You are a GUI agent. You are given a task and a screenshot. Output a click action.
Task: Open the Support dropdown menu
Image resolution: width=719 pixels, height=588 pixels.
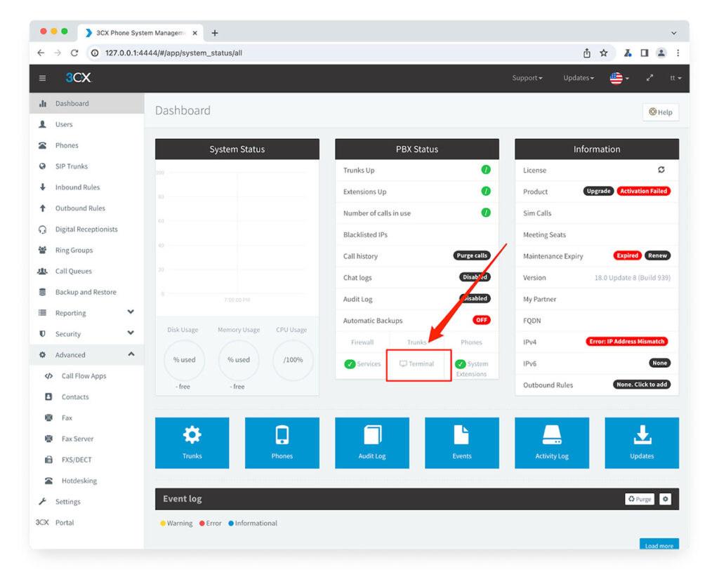pos(527,78)
